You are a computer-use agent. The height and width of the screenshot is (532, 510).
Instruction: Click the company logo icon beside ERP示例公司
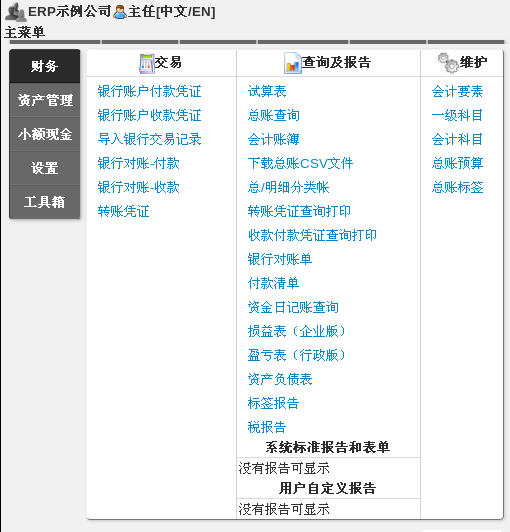click(16, 12)
